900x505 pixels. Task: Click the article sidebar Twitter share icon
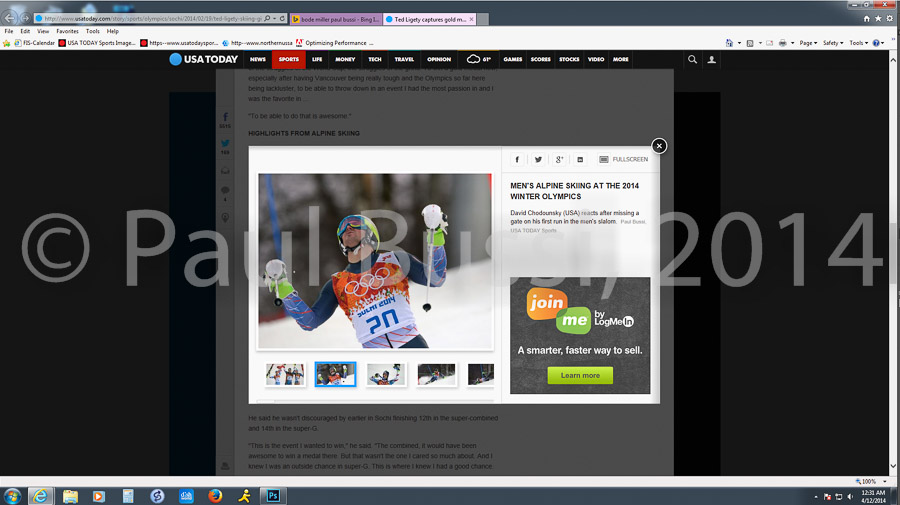[225, 143]
